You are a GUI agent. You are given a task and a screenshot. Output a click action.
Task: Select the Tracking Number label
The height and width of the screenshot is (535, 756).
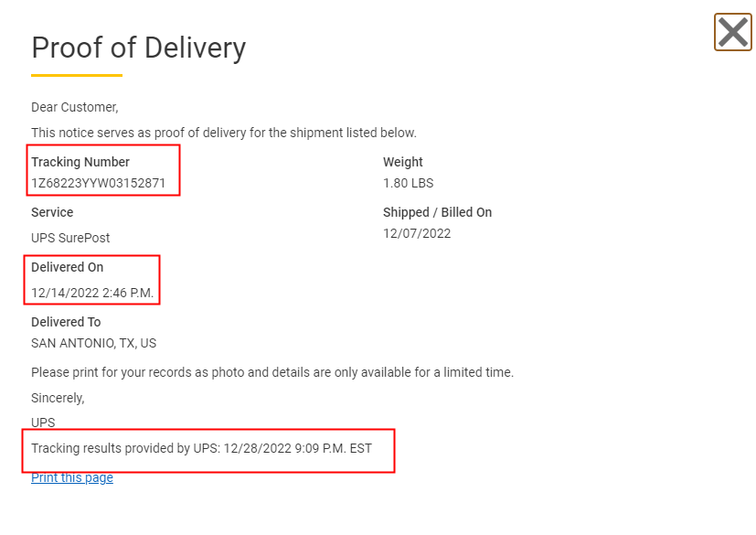[80, 162]
